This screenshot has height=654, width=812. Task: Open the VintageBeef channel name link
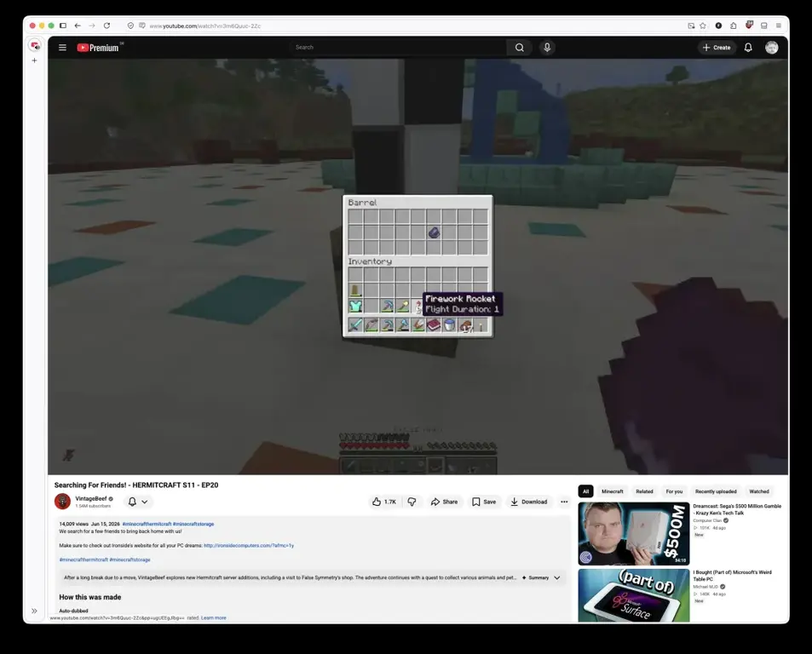[90, 499]
